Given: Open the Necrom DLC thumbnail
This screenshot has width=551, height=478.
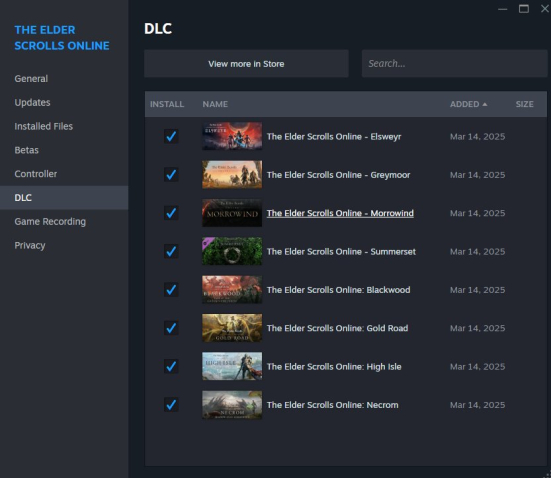Looking at the screenshot, I should (232, 405).
